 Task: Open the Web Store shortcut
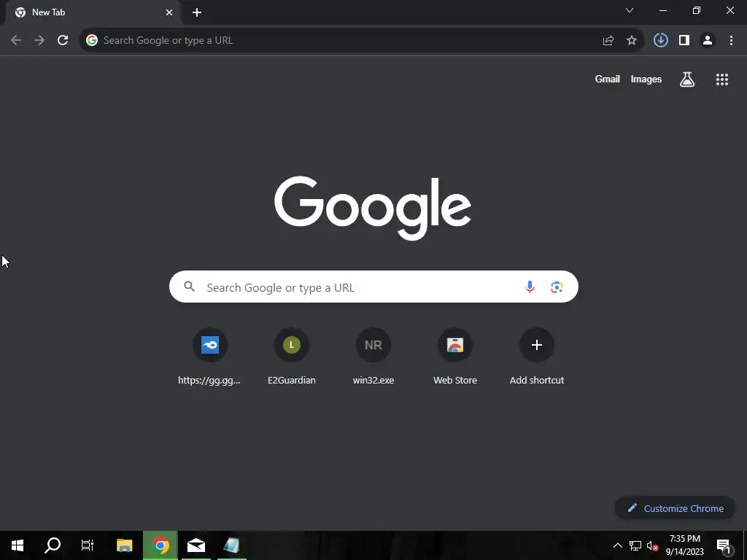455,356
